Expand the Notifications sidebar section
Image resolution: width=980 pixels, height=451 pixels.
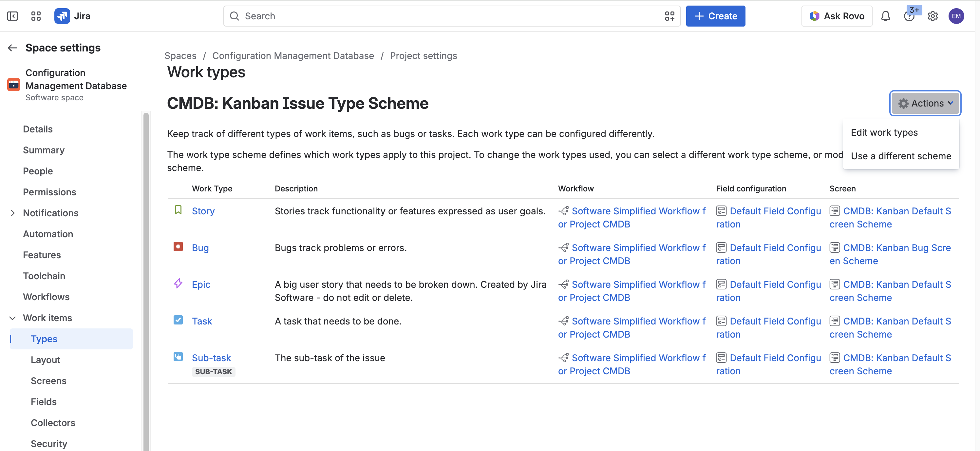click(x=12, y=213)
